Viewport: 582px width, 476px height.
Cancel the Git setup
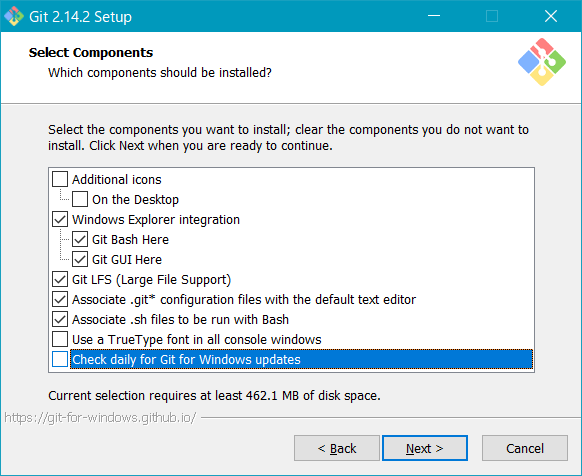click(525, 448)
